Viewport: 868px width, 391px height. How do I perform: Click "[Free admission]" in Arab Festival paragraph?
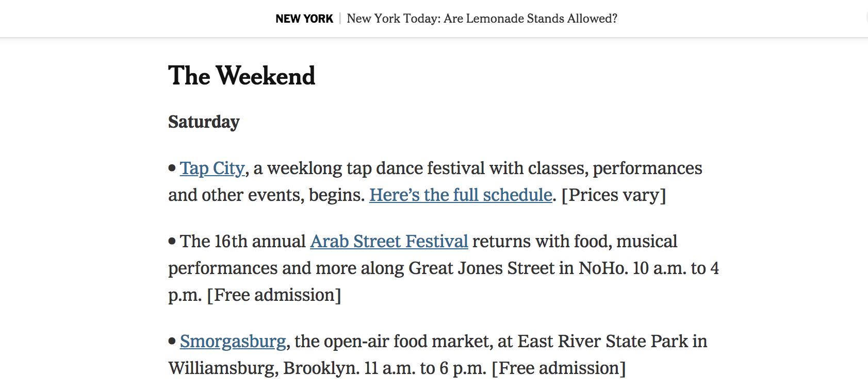[x=274, y=295]
